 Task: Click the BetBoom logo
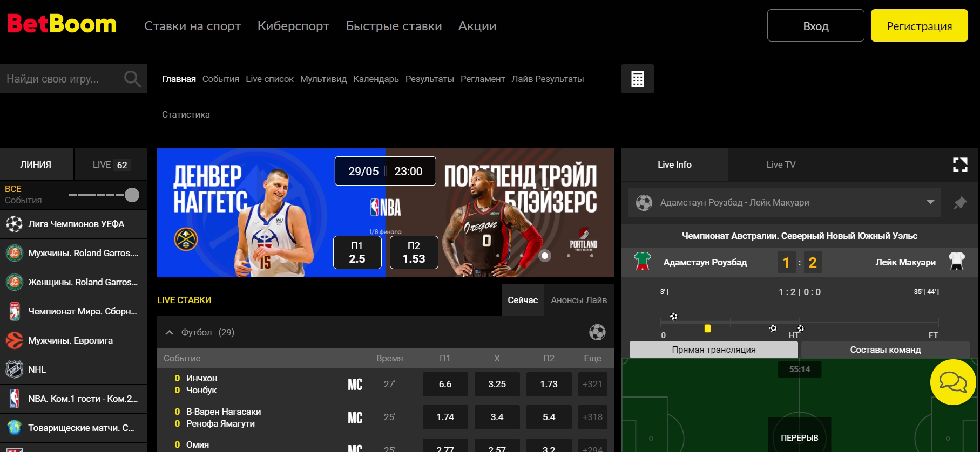(x=62, y=24)
